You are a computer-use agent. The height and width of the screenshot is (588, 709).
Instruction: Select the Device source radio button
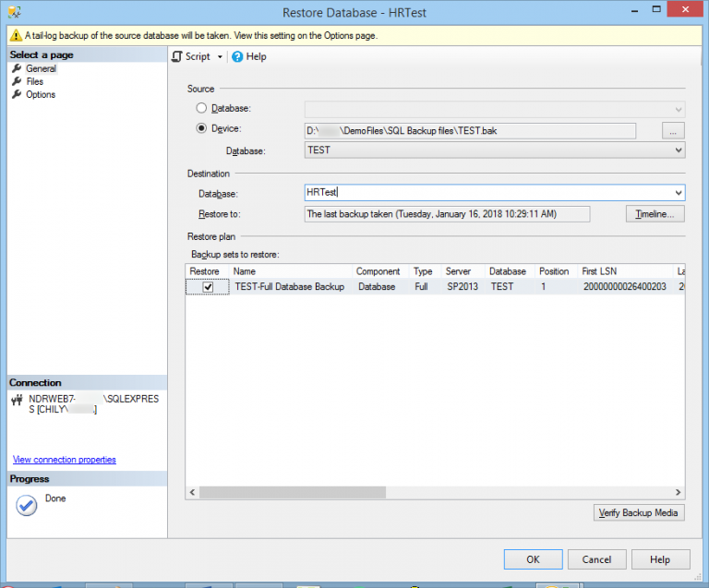201,129
